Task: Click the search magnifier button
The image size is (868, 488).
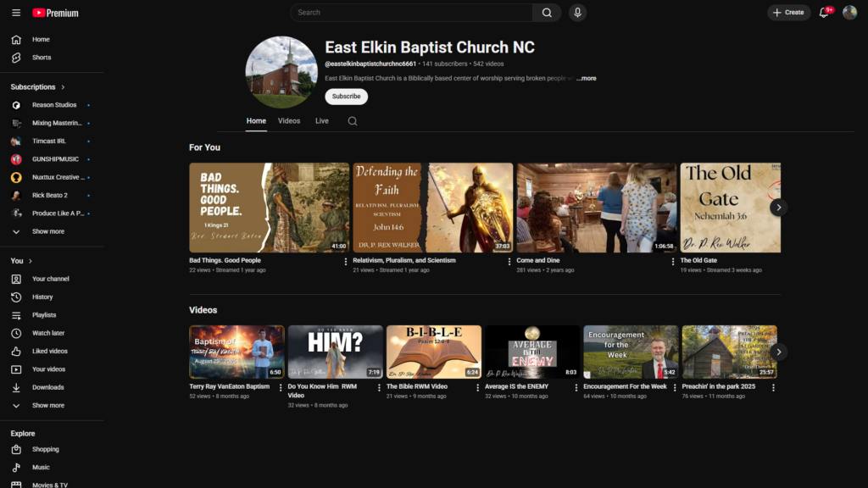Action: click(x=547, y=13)
